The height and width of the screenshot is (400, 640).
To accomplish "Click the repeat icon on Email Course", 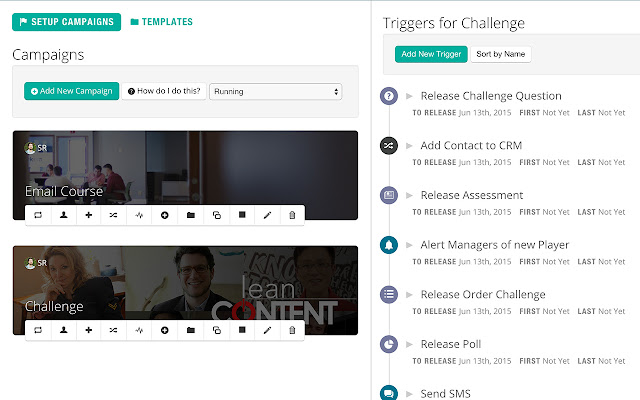I will pyautogui.click(x=38, y=215).
